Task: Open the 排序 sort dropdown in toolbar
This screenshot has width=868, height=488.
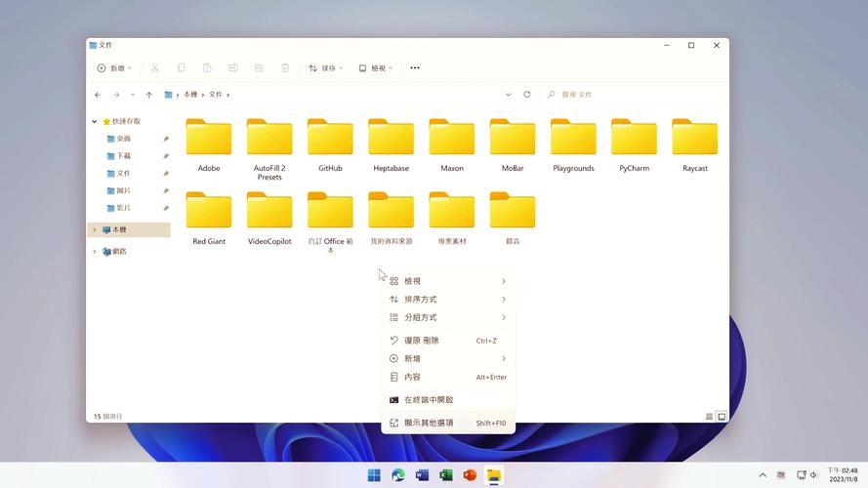Action: click(x=325, y=68)
